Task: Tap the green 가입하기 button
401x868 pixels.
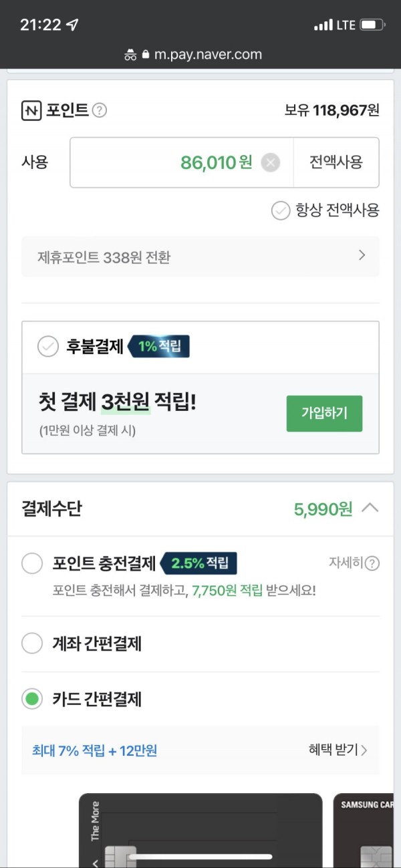Action: pos(324,414)
